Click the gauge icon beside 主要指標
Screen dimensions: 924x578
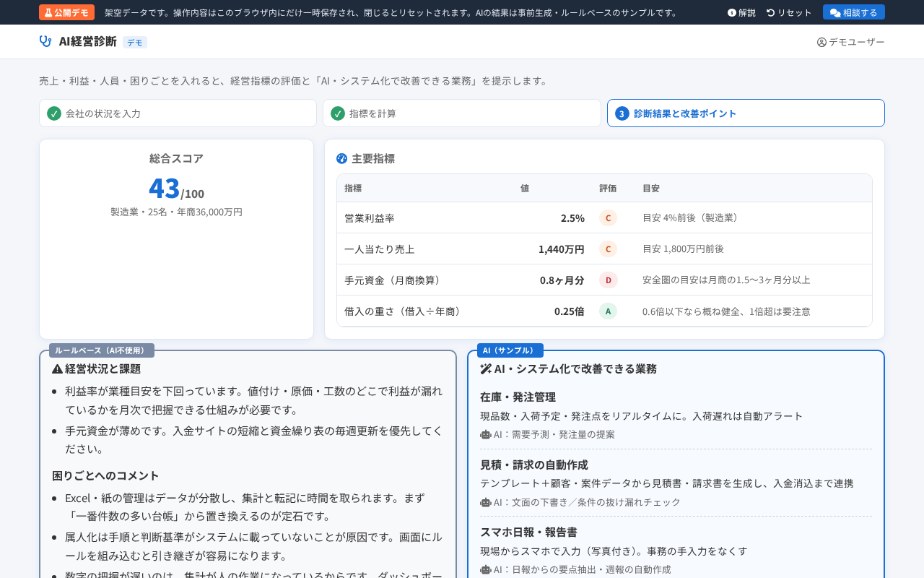(342, 158)
